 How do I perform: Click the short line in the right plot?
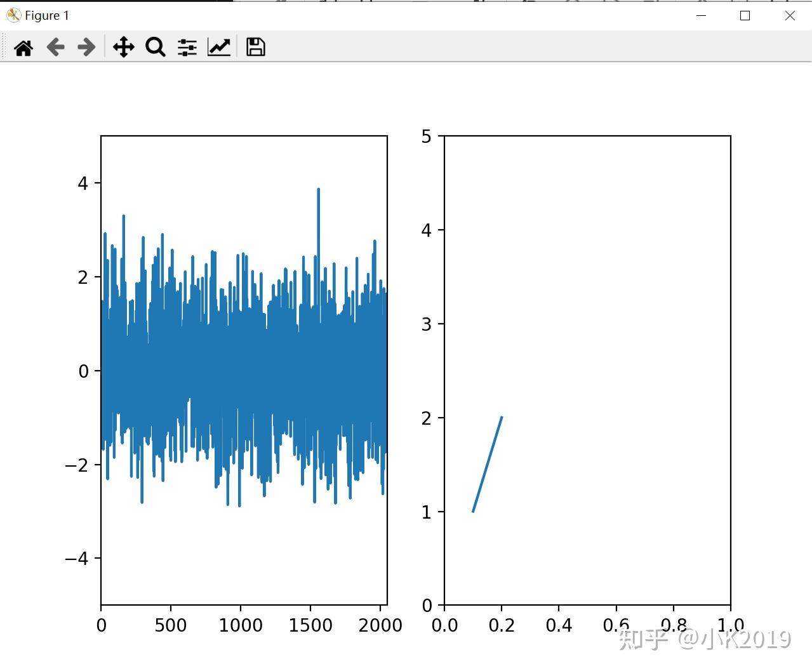click(x=488, y=465)
